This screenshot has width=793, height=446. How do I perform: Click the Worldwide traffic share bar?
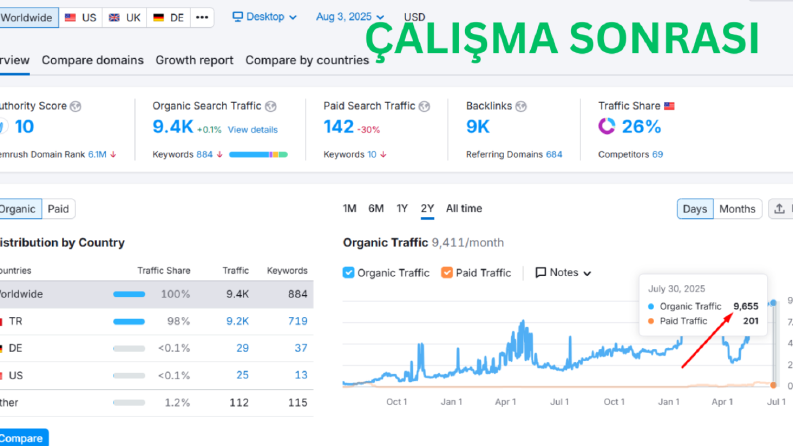coord(129,294)
